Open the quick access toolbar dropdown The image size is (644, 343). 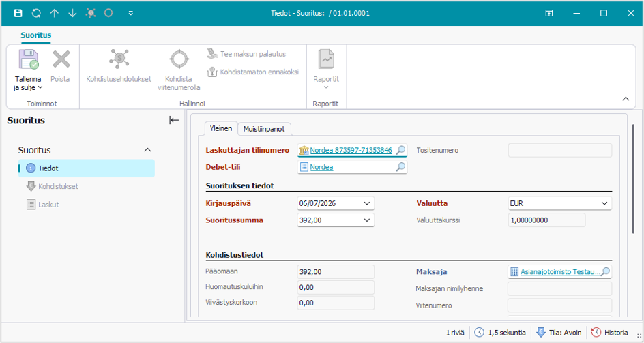coord(130,13)
